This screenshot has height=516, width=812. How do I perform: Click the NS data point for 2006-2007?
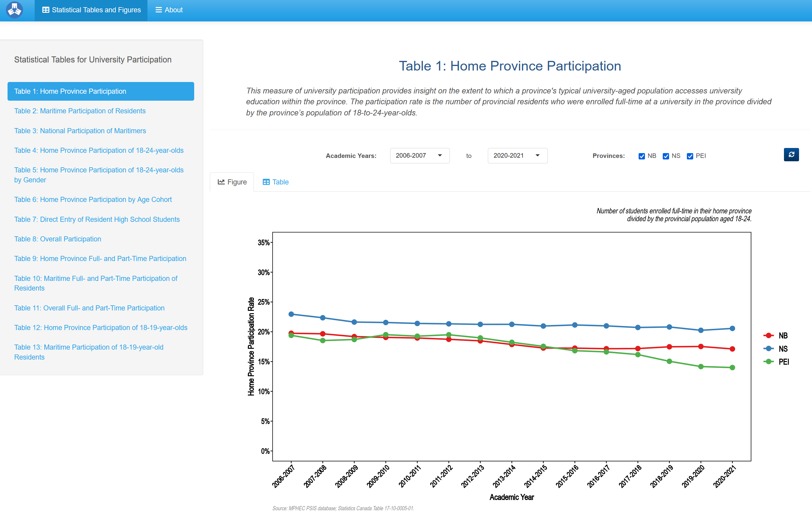tap(291, 314)
